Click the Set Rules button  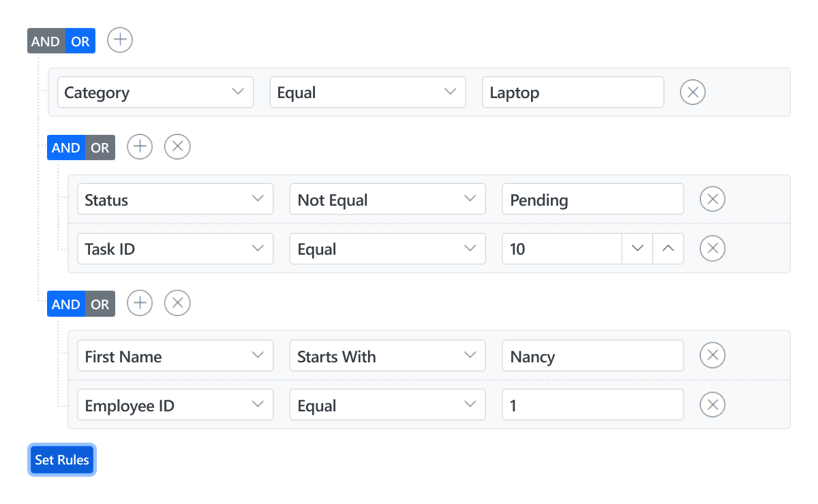(61, 459)
